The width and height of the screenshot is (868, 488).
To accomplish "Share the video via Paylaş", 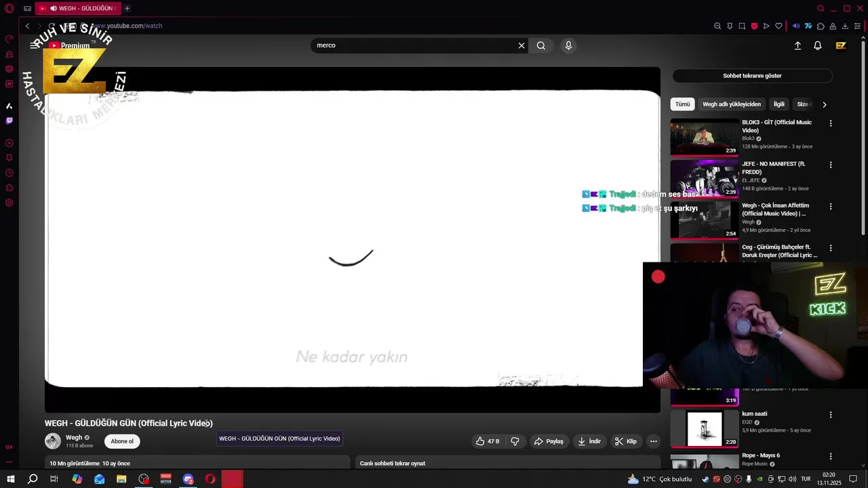I will [x=549, y=441].
